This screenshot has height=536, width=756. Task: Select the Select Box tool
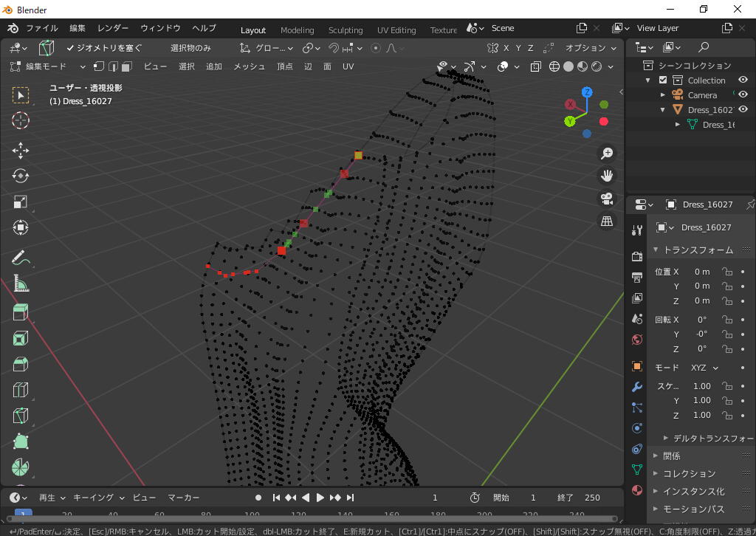(x=20, y=95)
